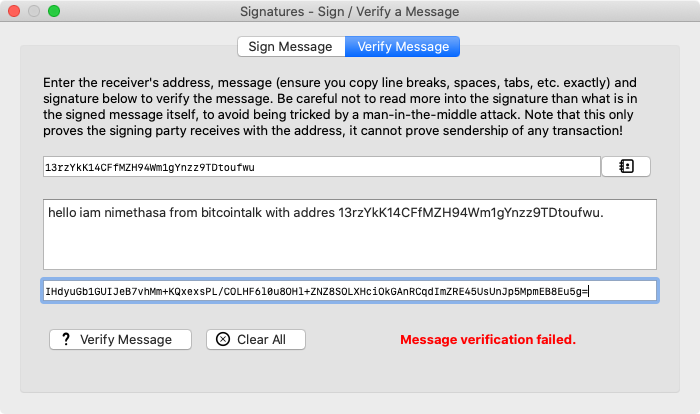Focus the signature input field
Screen dimensions: 700x414
pos(350,291)
